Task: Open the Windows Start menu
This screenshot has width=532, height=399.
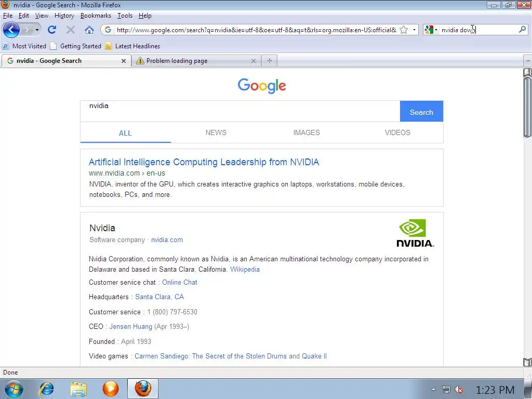Action: pyautogui.click(x=14, y=389)
